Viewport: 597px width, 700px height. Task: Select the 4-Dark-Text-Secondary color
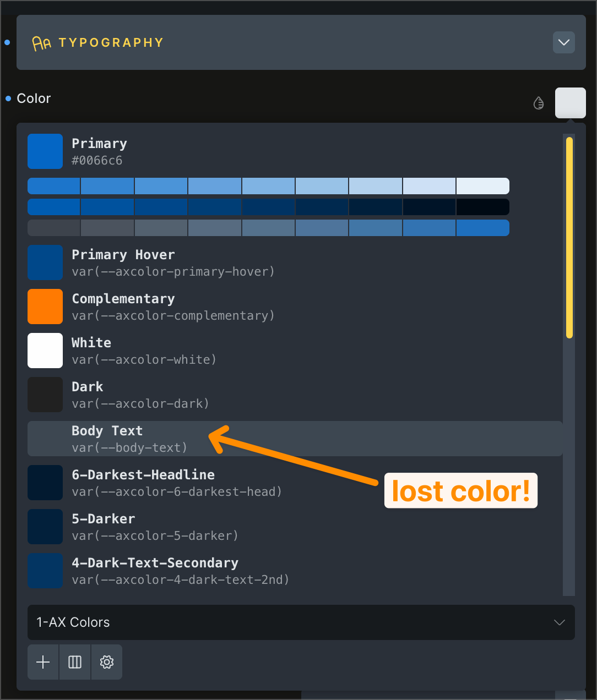click(45, 571)
